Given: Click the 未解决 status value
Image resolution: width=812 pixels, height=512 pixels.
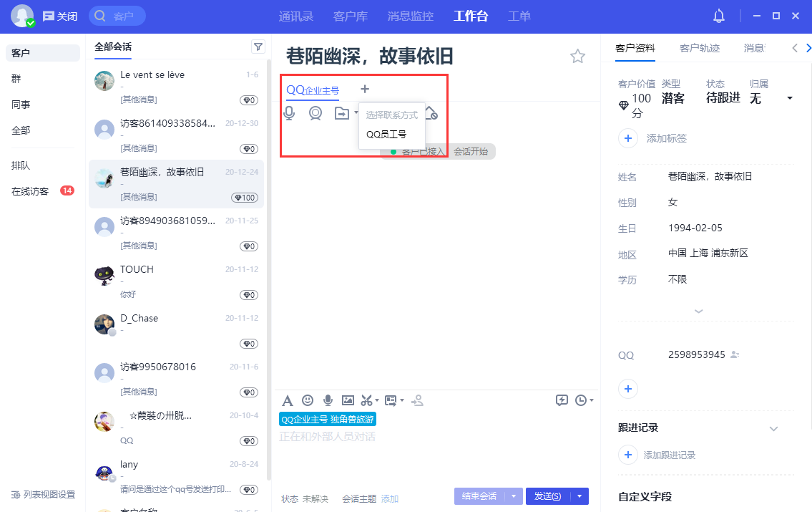Looking at the screenshot, I should tap(315, 499).
